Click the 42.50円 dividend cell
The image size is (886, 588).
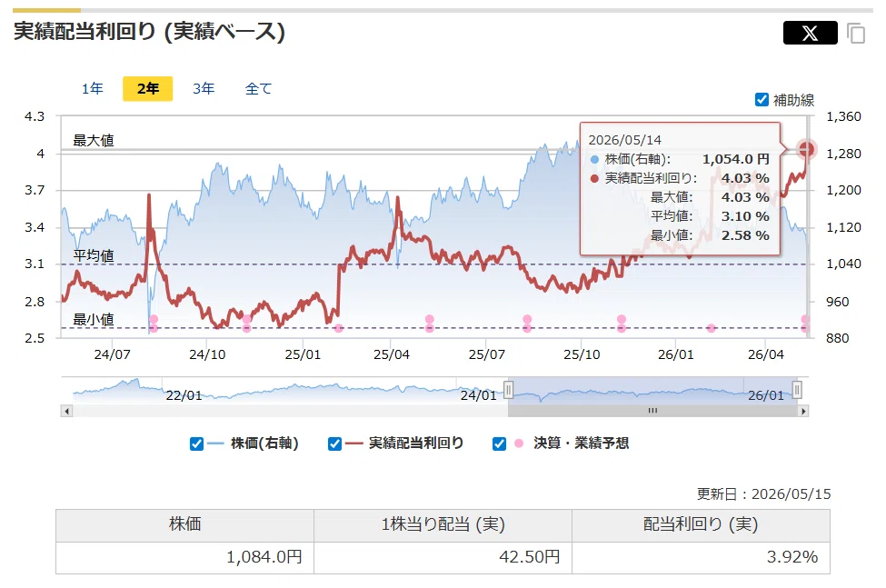(443, 557)
